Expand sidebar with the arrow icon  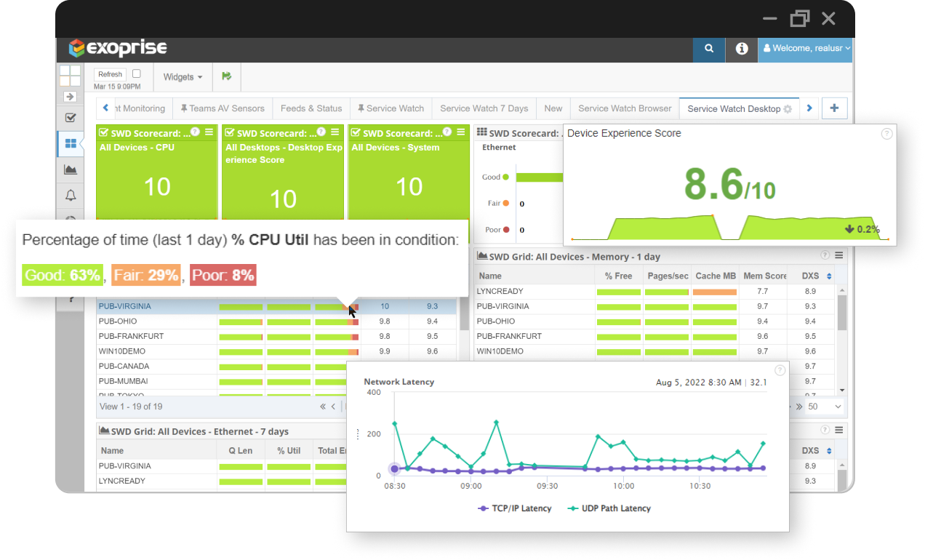(x=70, y=97)
